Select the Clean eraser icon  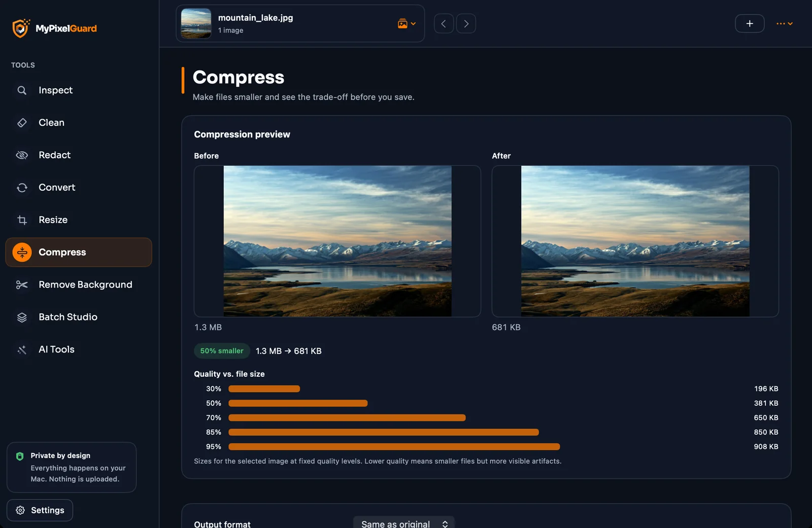(22, 123)
